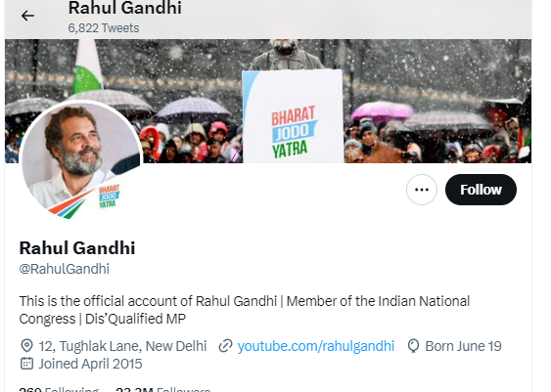This screenshot has height=392, width=551.
Task: Open the youtube.com/rahulgandhi link
Action: click(x=316, y=346)
